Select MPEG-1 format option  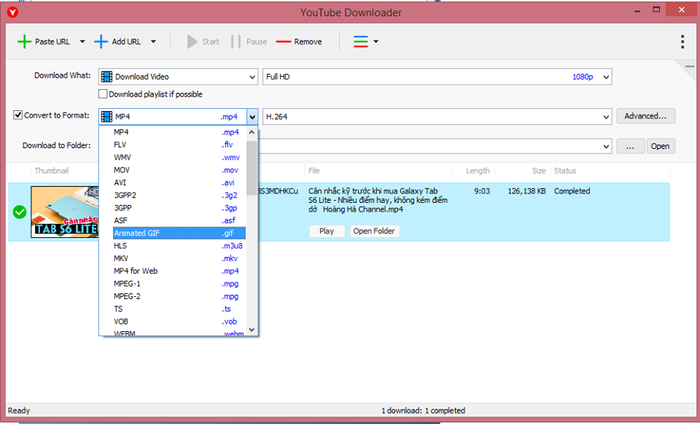[x=179, y=284]
